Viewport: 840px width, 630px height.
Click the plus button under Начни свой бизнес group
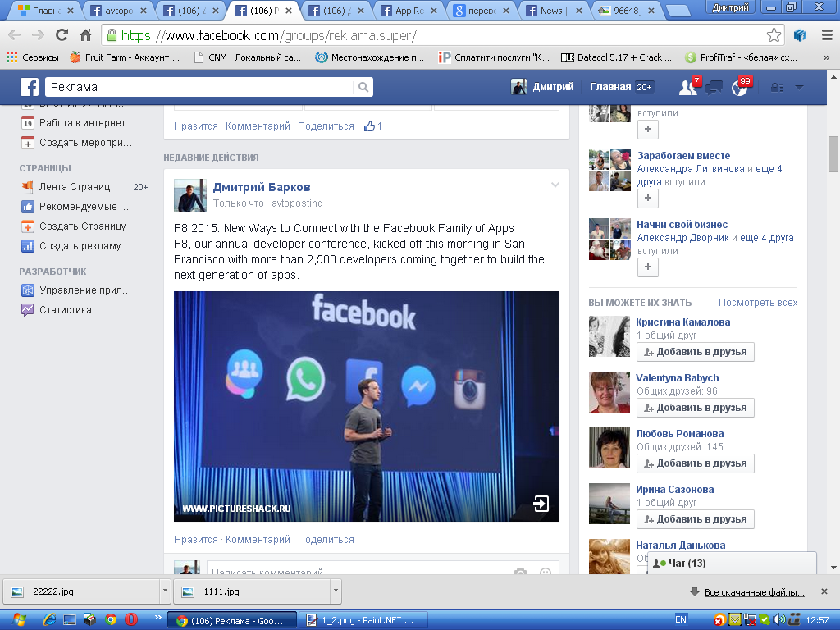click(648, 267)
